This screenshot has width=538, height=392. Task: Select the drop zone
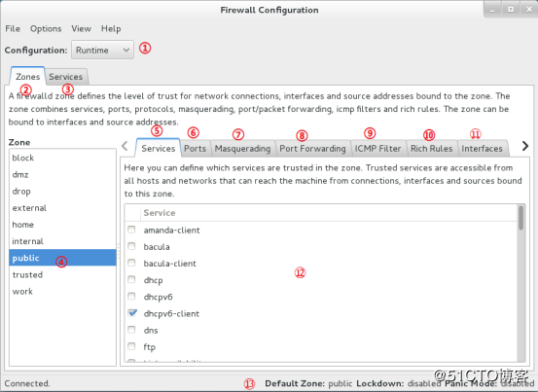tap(62, 192)
